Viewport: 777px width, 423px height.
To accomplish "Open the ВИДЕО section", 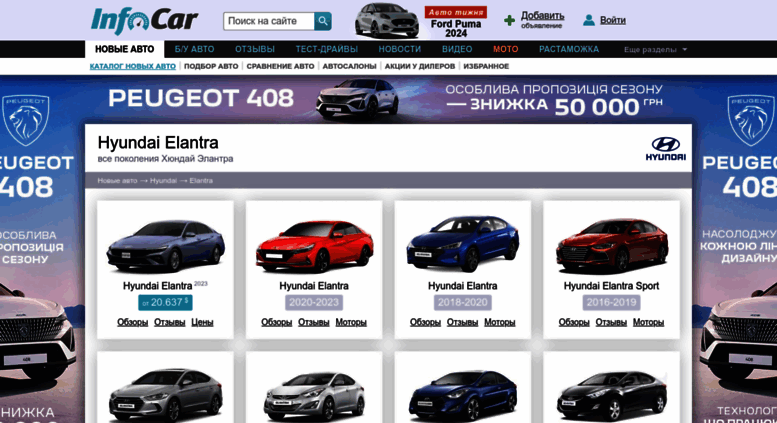I will tap(457, 49).
